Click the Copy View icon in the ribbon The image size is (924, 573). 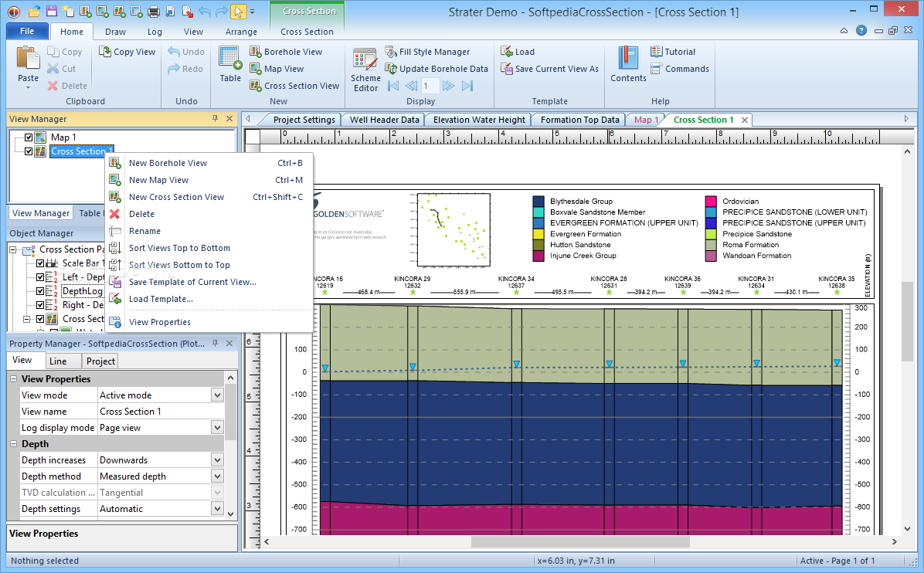pos(105,52)
